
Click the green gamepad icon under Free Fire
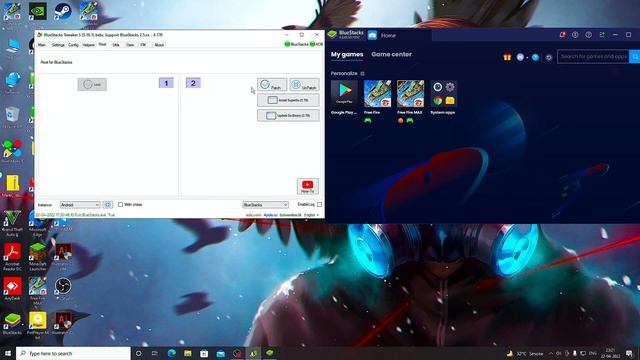(x=368, y=120)
